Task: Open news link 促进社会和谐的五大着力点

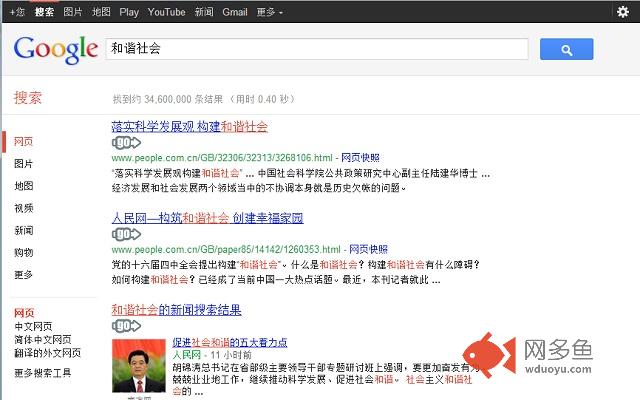Action: point(230,342)
